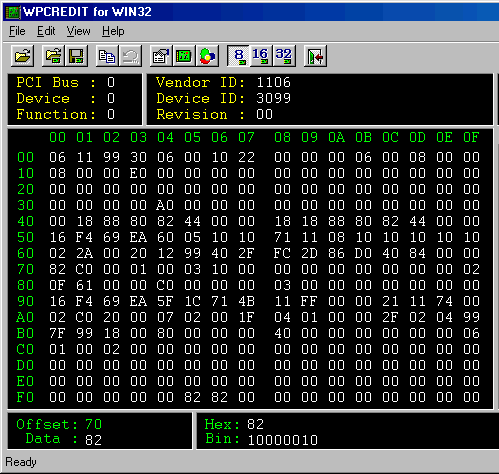The height and width of the screenshot is (474, 499).
Task: Select byte 82 at offset 70
Action: point(57,269)
